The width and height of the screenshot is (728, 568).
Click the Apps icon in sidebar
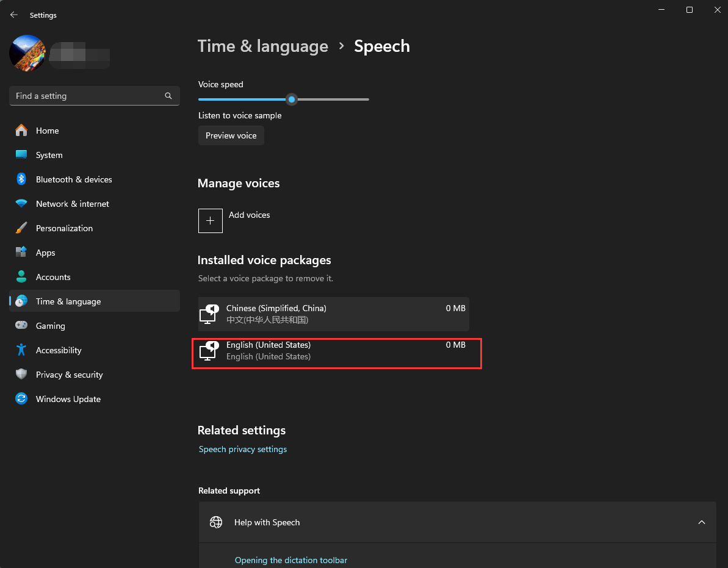click(21, 252)
